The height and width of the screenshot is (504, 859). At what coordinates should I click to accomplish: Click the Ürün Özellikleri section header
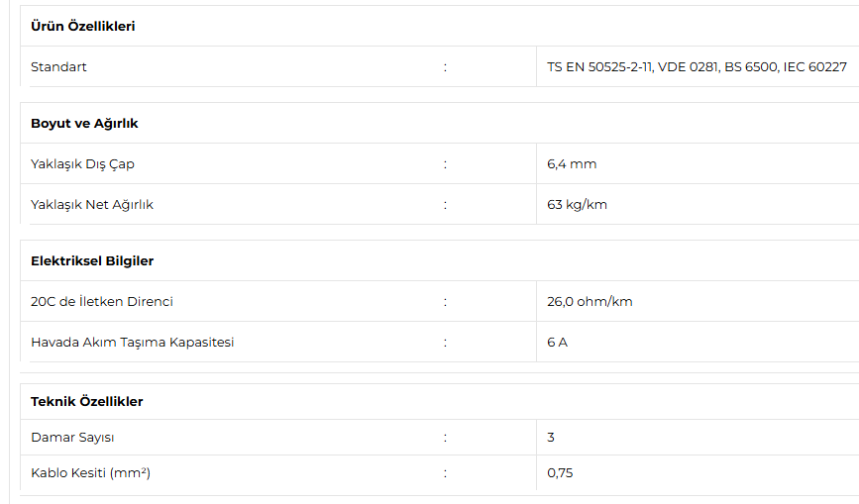click(x=82, y=27)
